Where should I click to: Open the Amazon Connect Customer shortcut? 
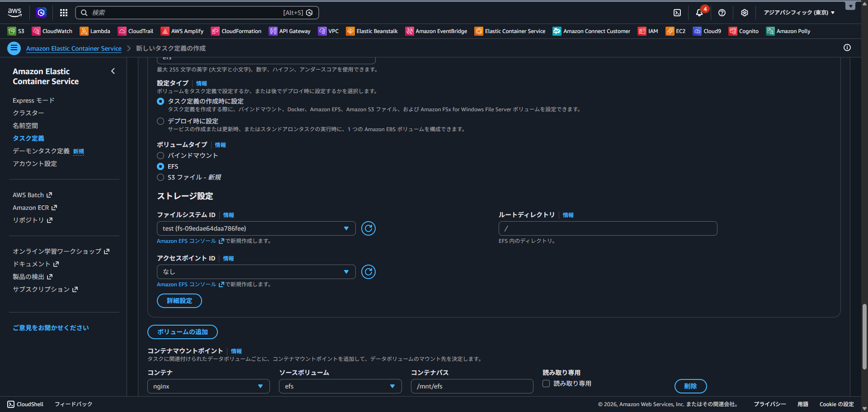tap(592, 31)
